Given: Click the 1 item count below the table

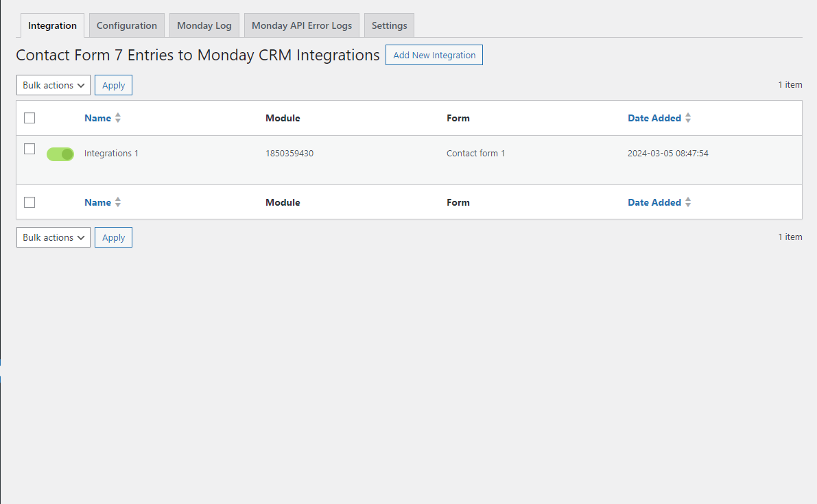Looking at the screenshot, I should click(x=790, y=237).
